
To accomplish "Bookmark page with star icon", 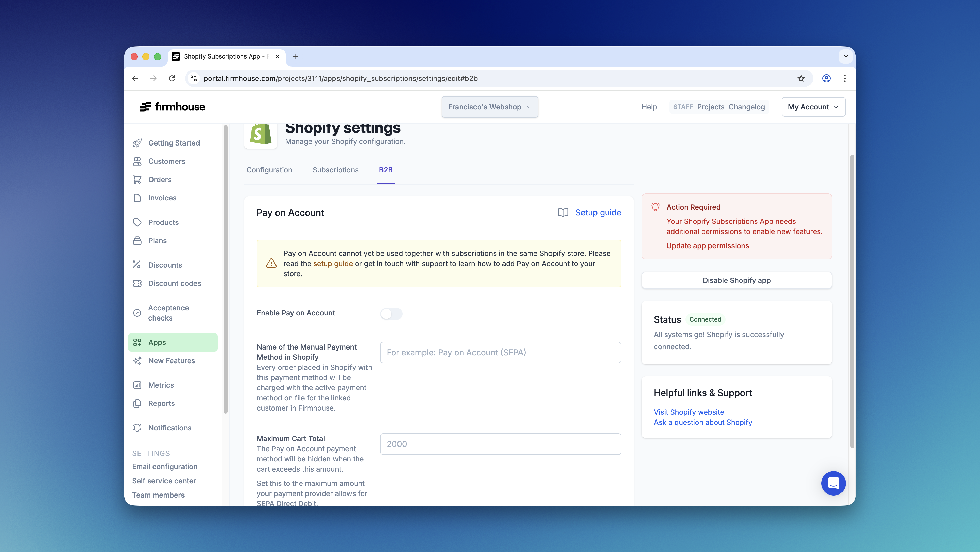I will click(x=801, y=78).
